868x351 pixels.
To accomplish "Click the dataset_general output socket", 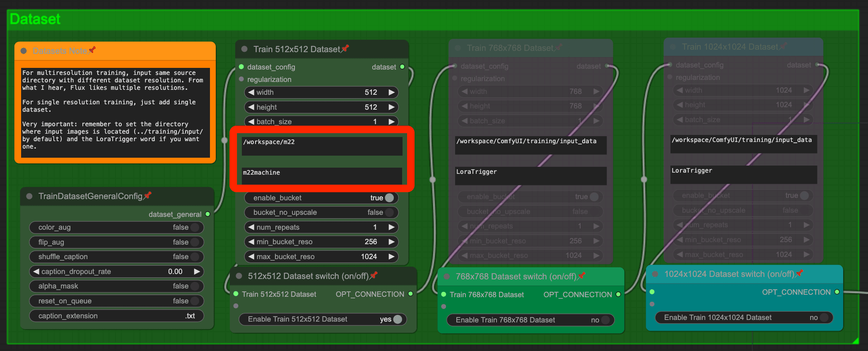I will [207, 214].
